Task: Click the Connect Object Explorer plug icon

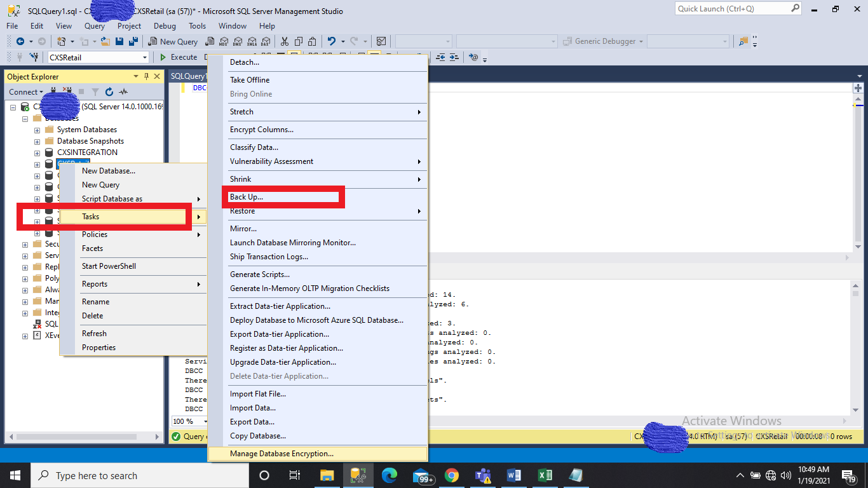Action: click(x=54, y=92)
